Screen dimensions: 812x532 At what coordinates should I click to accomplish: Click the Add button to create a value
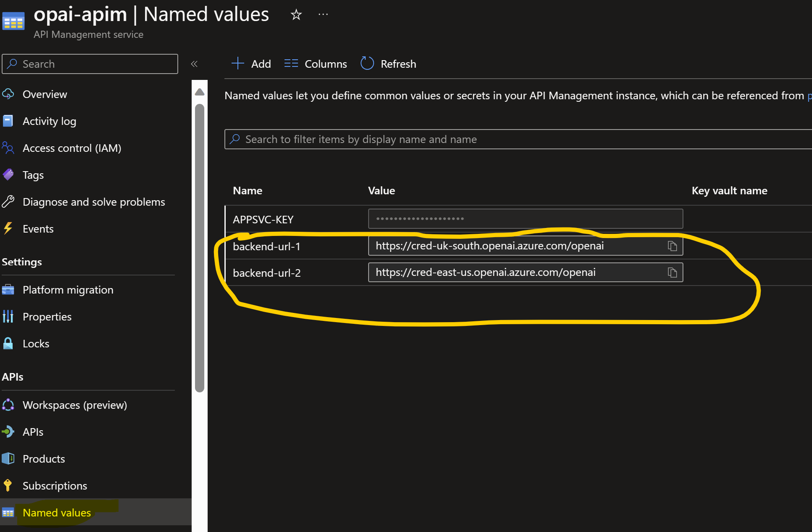(x=250, y=63)
